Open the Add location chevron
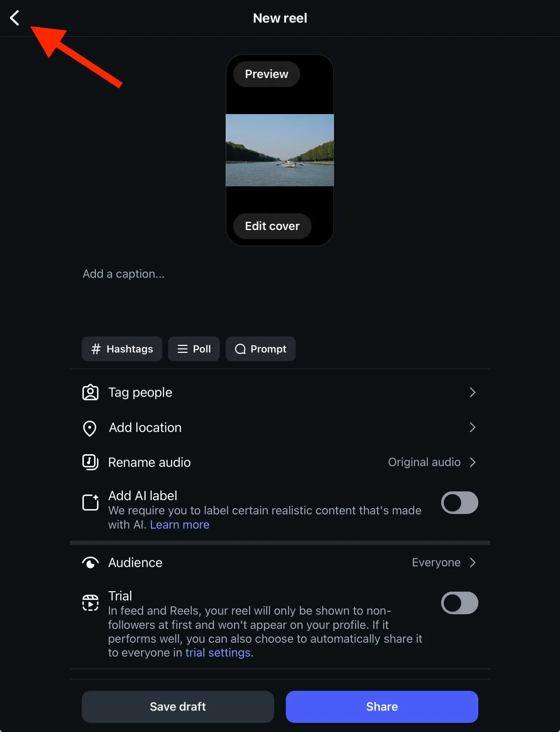Viewport: 560px width, 732px height. tap(472, 427)
